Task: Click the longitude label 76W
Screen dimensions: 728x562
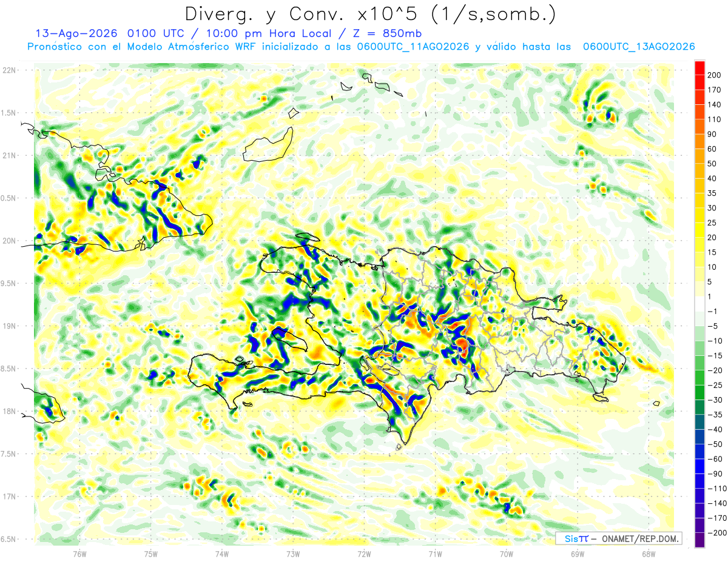Action: coord(79,554)
